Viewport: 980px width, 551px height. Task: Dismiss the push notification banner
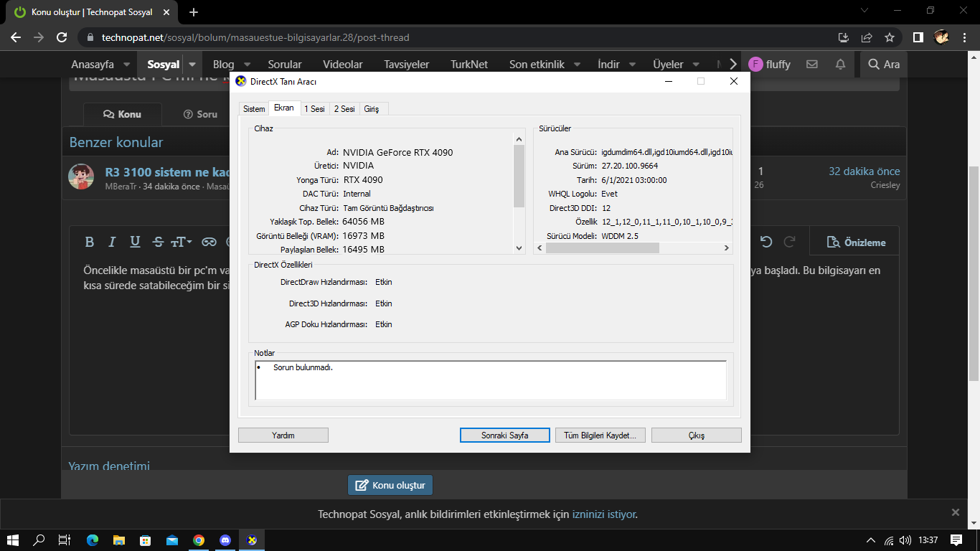pyautogui.click(x=955, y=512)
